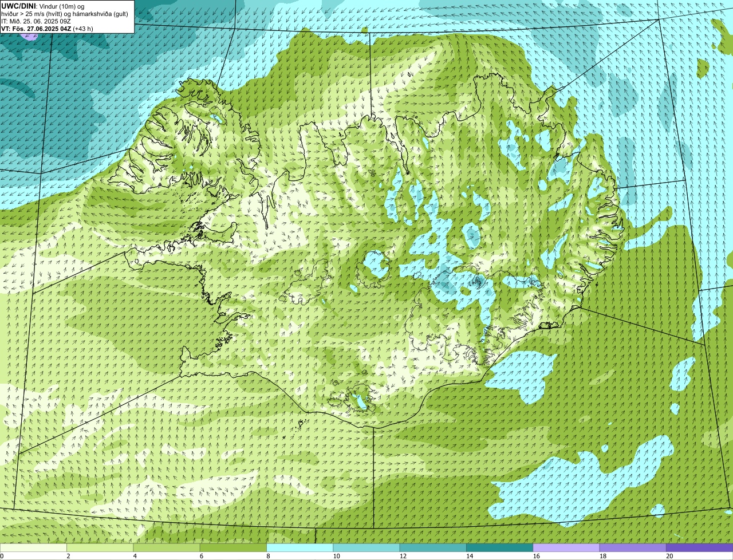This screenshot has width=733, height=560.
Task: Click the legend scale label "8"
Action: point(267,556)
